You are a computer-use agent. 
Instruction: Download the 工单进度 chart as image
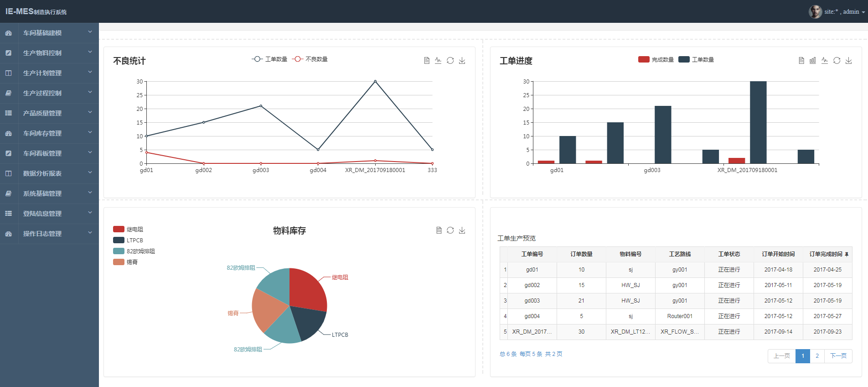(848, 61)
